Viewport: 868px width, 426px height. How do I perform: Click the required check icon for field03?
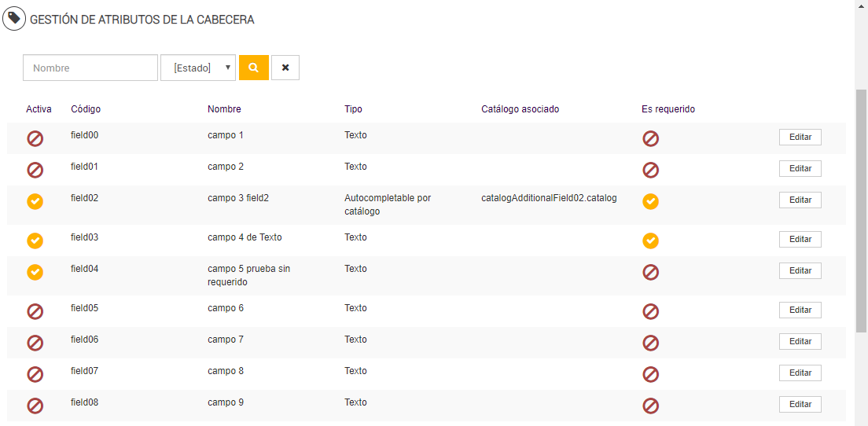click(650, 241)
